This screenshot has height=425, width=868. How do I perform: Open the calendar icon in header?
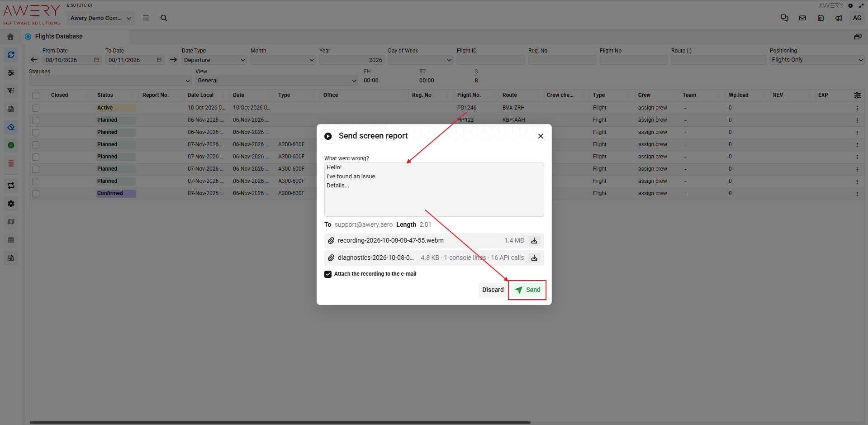tap(821, 18)
